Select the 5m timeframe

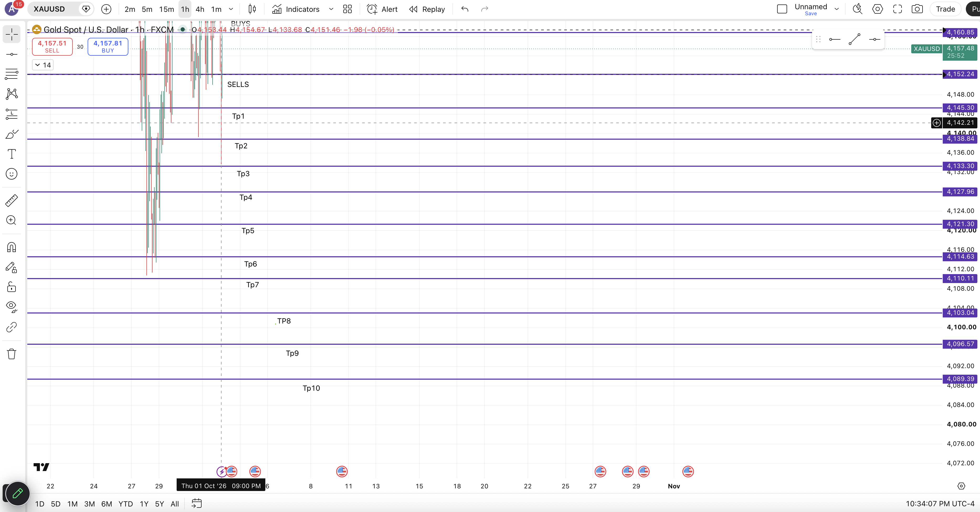point(147,9)
